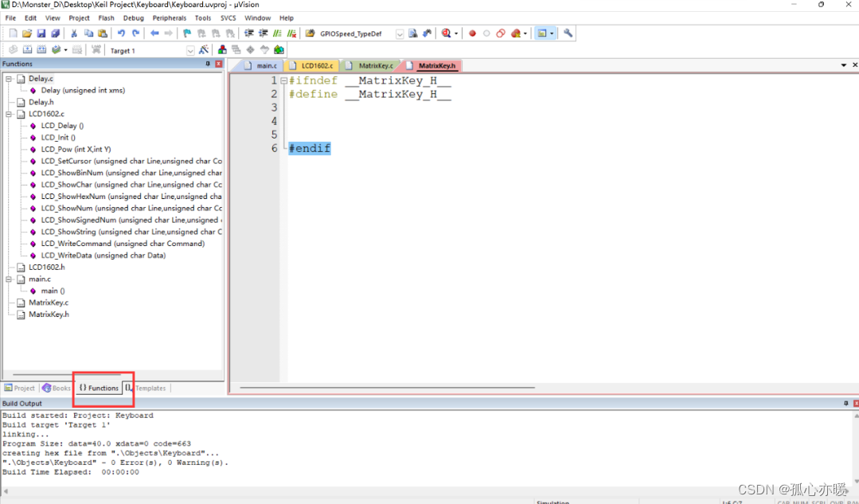859x504 pixels.
Task: Click the Manage Project Items colored blocks icon
Action: pos(222,50)
